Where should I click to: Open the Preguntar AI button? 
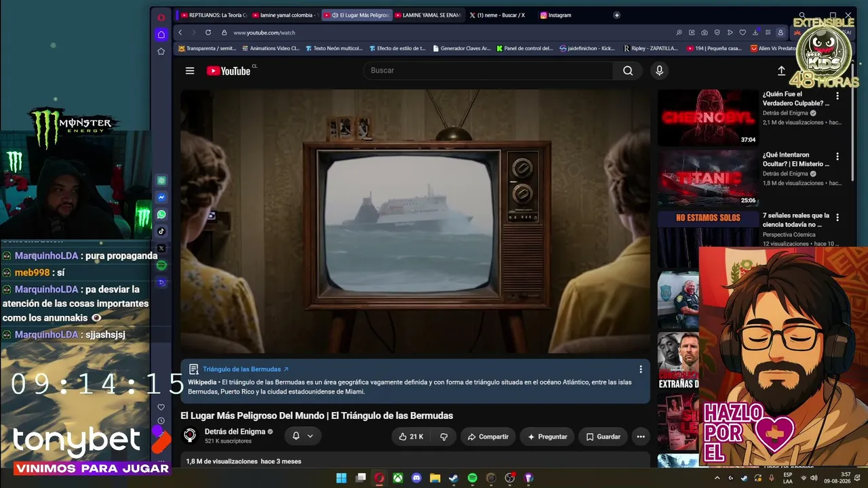(547, 436)
